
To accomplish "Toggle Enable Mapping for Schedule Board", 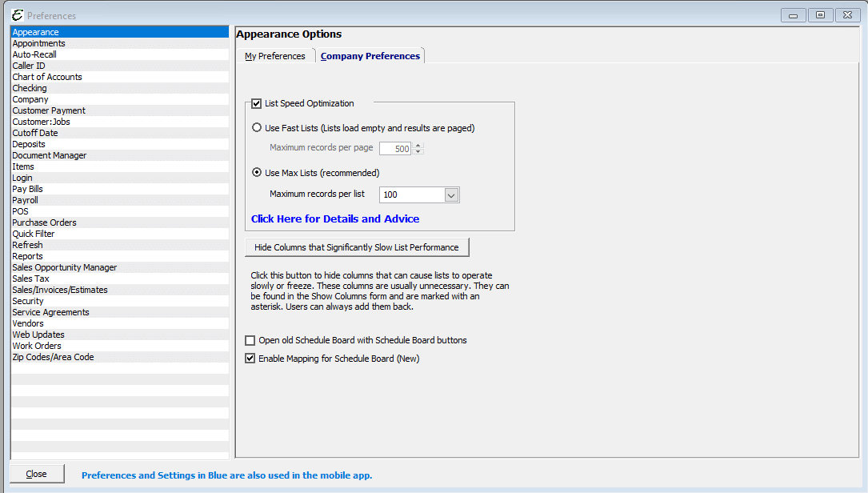I will [x=250, y=359].
